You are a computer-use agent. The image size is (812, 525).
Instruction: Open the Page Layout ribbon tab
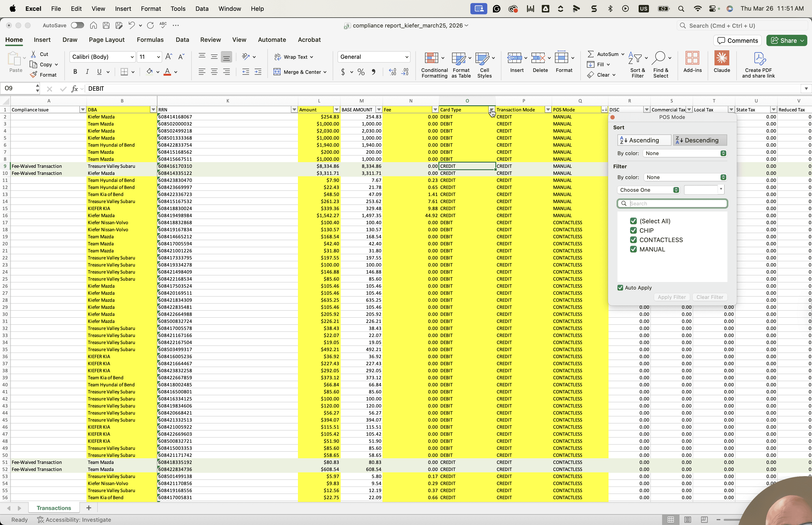pos(107,39)
